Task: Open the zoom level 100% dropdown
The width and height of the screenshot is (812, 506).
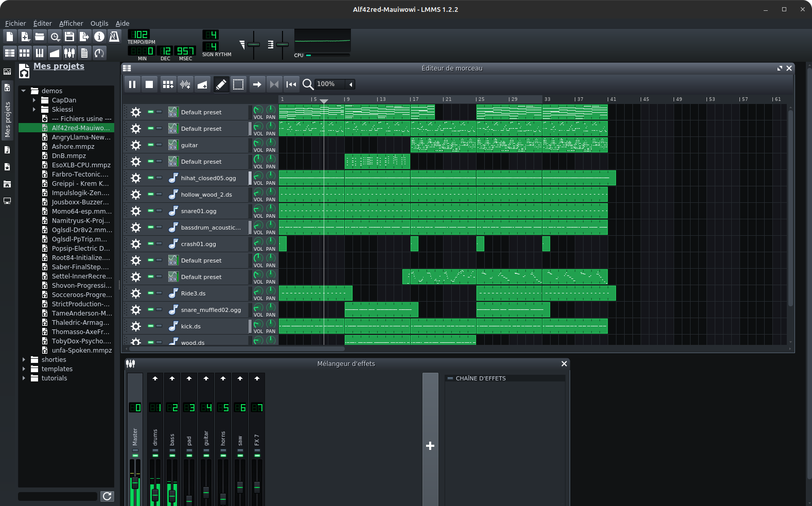Action: pos(351,84)
